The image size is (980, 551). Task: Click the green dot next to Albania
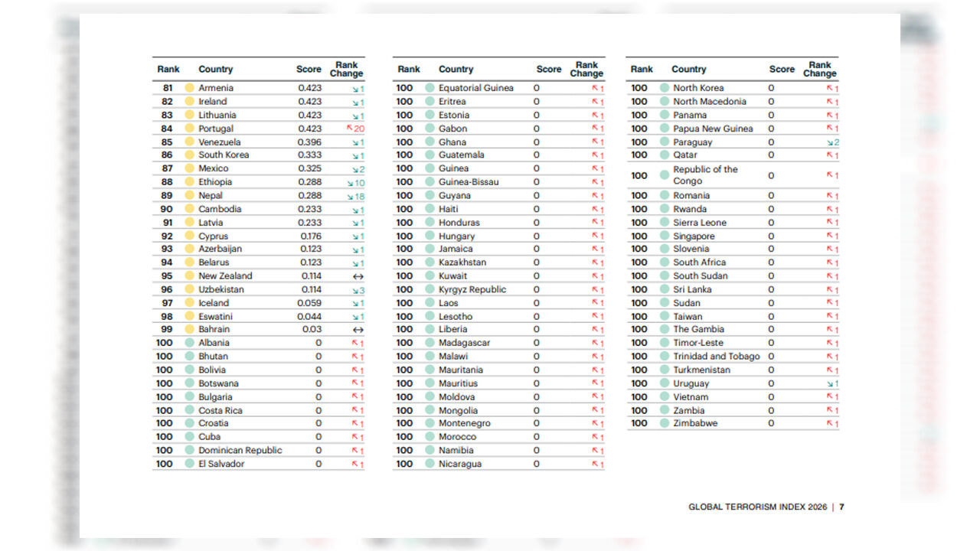189,343
